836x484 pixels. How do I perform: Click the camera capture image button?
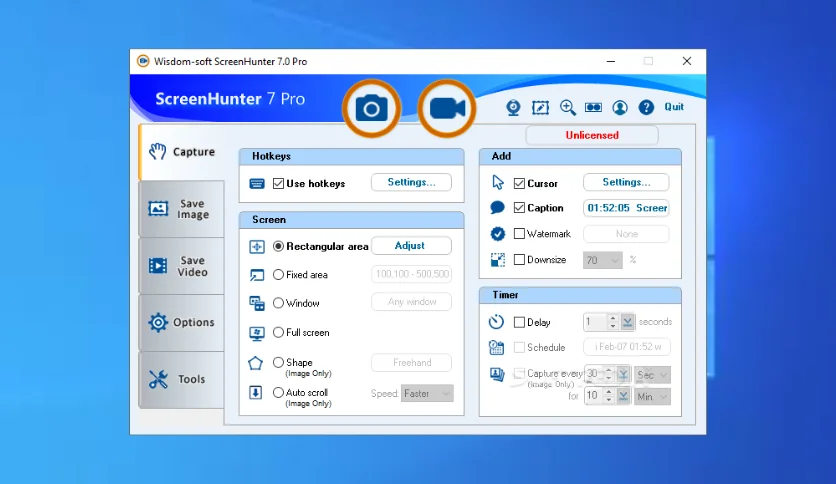[371, 109]
